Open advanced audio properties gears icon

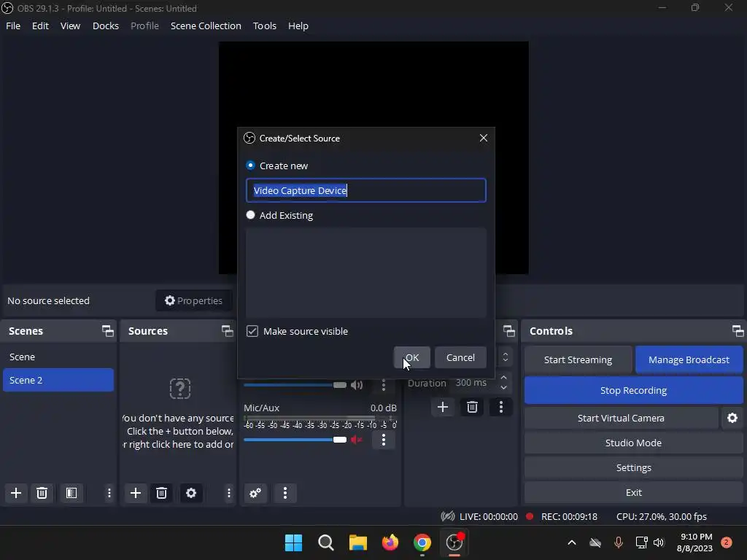pos(255,493)
